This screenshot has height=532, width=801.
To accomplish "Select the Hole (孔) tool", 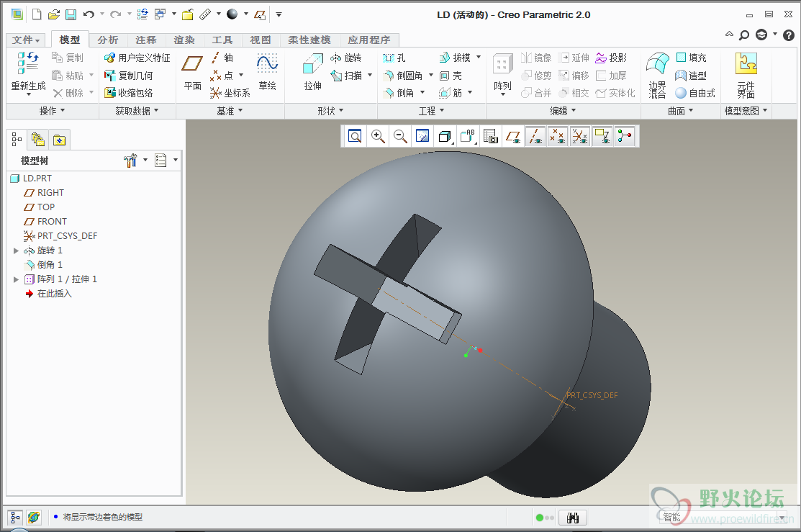I will pyautogui.click(x=394, y=58).
